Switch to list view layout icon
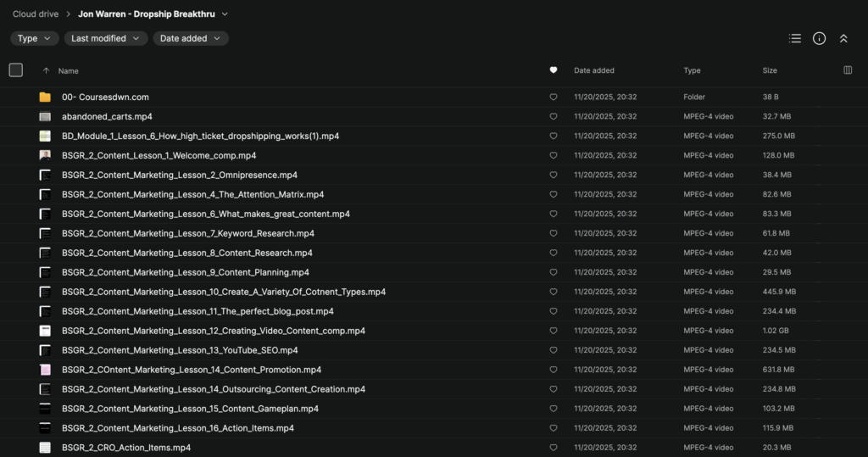 click(794, 38)
